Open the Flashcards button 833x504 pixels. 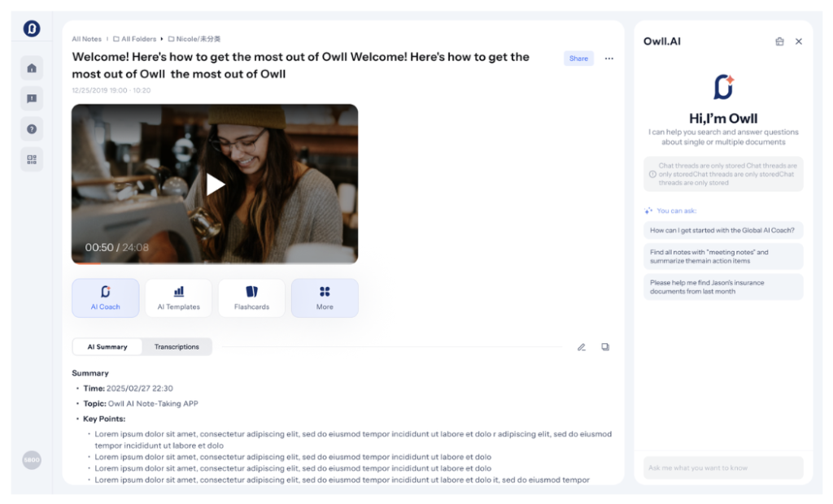click(252, 298)
